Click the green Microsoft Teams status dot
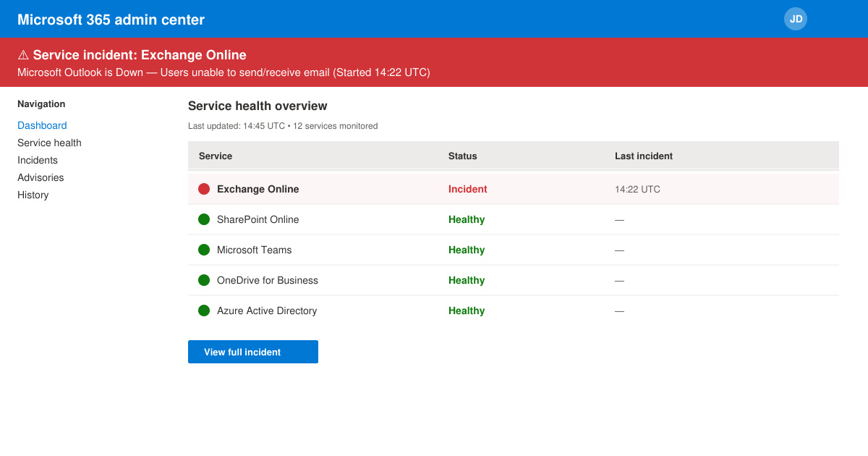The height and width of the screenshot is (456, 868). tap(204, 250)
